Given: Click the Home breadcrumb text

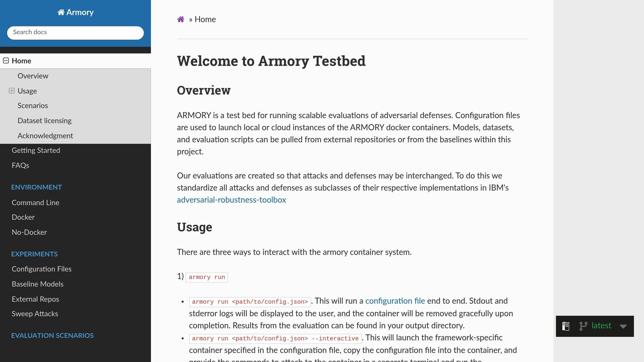Looking at the screenshot, I should pyautogui.click(x=205, y=19).
